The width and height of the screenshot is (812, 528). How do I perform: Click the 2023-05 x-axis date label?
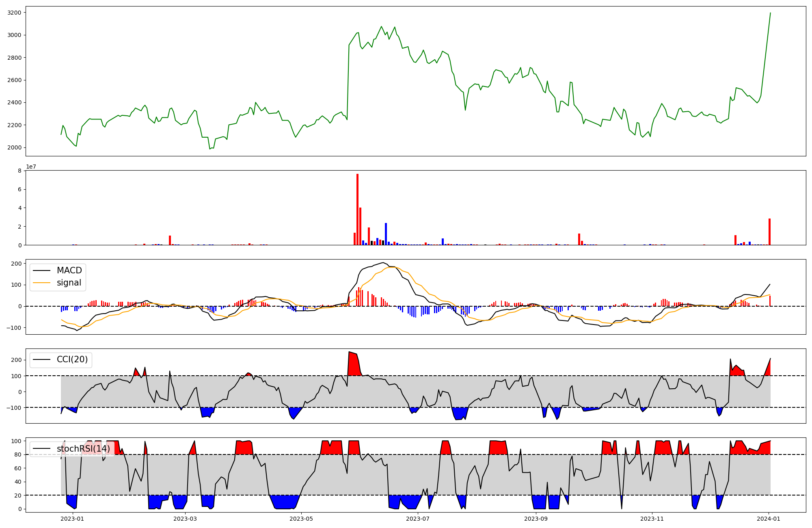301,519
